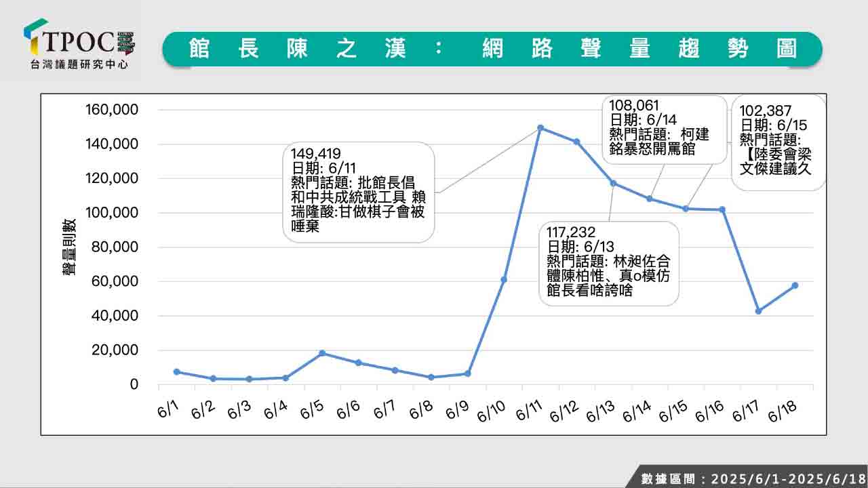The width and height of the screenshot is (868, 488).
Task: Click the first data point for 6/1
Action: 176,371
